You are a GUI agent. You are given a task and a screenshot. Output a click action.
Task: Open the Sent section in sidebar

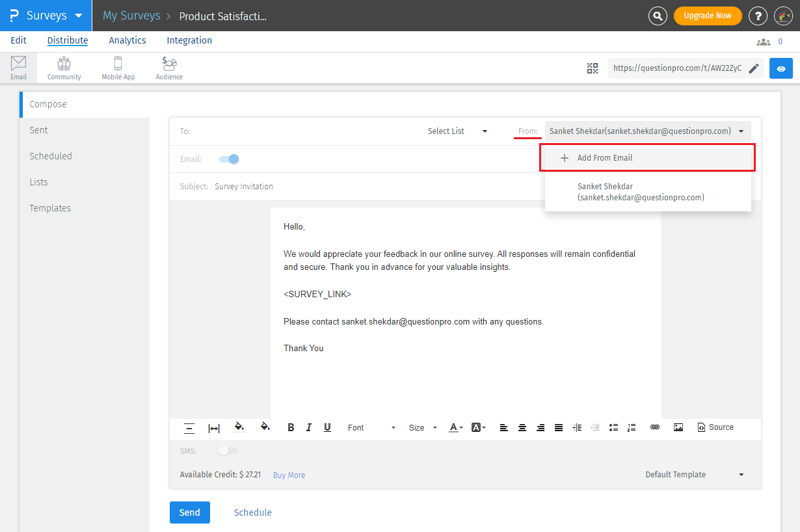coord(85,130)
